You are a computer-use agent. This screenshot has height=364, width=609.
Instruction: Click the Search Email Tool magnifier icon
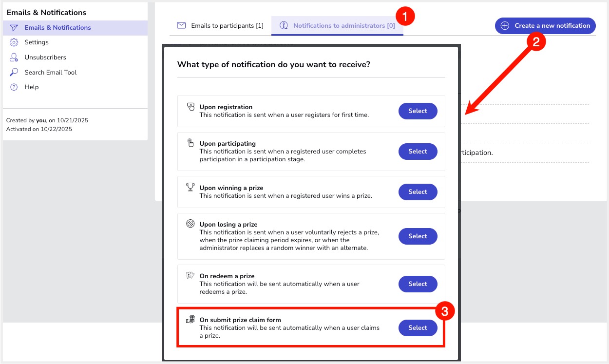[14, 72]
